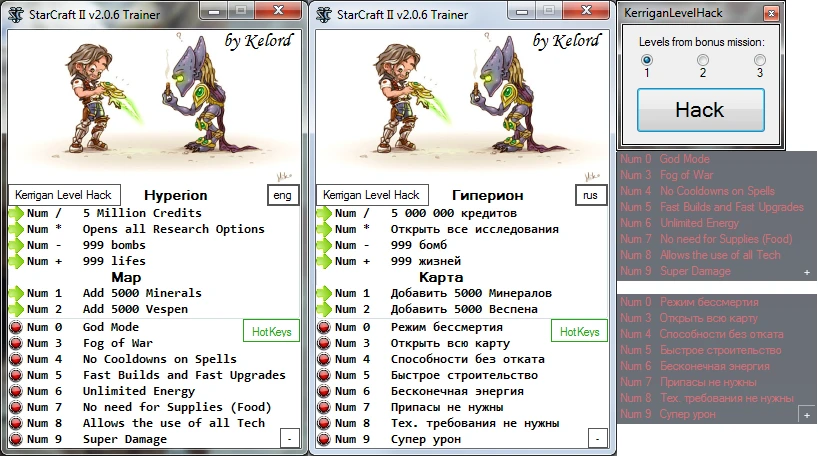
Task: Click green arrow for 5 000 000 кредитов
Action: [x=324, y=213]
